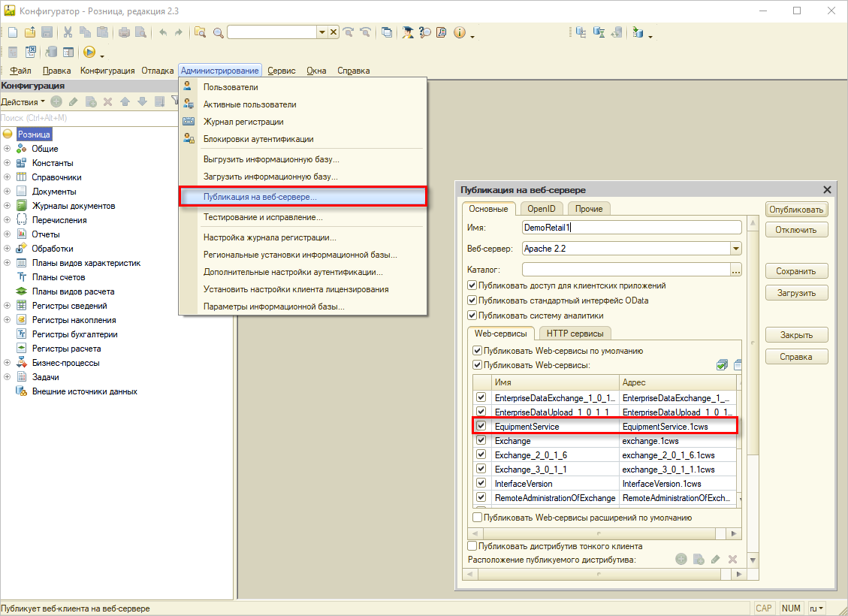The width and height of the screenshot is (848, 616).
Task: Toggle Публиковать стандартный интерфейс OData checkbox
Action: [x=472, y=300]
